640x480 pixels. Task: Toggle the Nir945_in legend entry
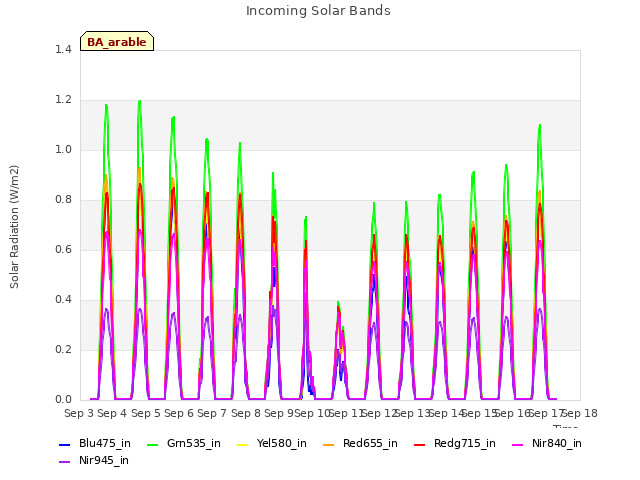point(94,460)
